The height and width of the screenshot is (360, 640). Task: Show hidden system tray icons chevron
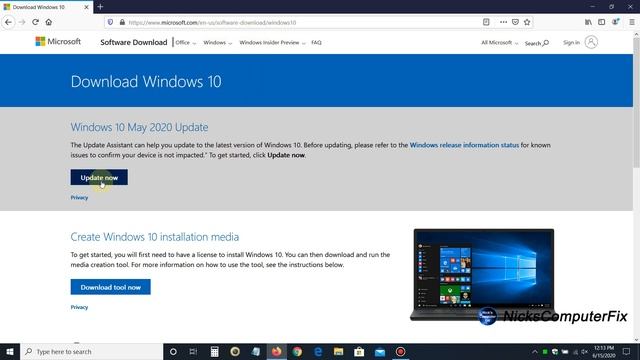535,351
